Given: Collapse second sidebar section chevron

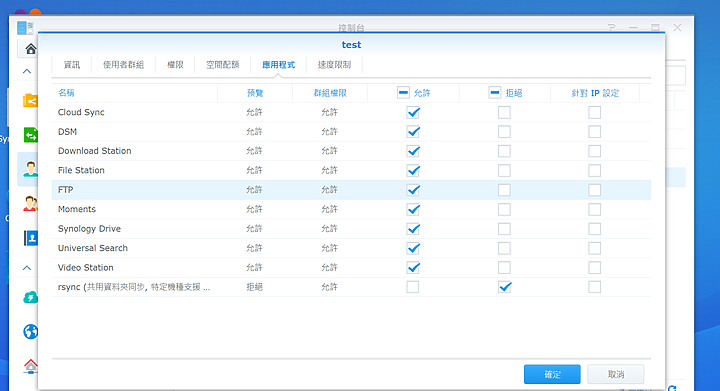Looking at the screenshot, I should (x=27, y=268).
